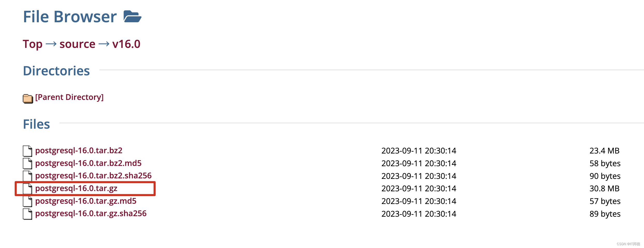The width and height of the screenshot is (644, 248).
Task: Click the file icon inside the red highlight box
Action: point(27,189)
